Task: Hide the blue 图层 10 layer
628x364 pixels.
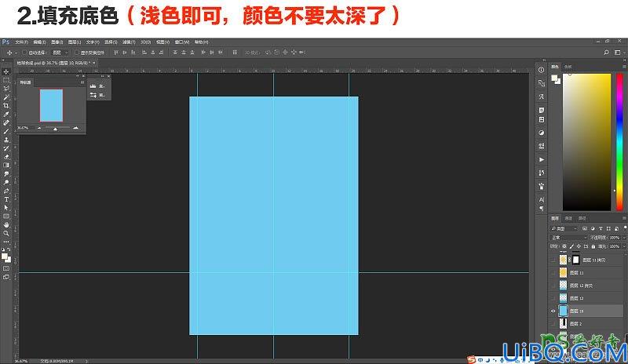Action: click(553, 311)
